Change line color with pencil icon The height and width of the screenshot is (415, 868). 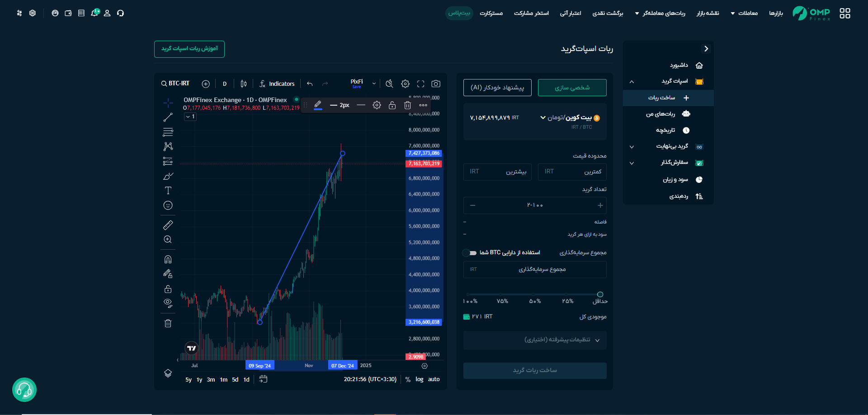[318, 105]
